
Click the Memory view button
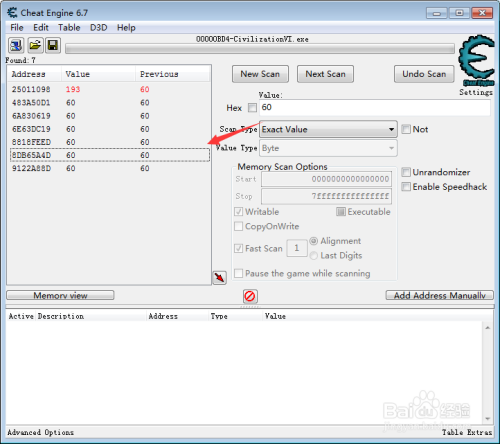click(x=60, y=295)
